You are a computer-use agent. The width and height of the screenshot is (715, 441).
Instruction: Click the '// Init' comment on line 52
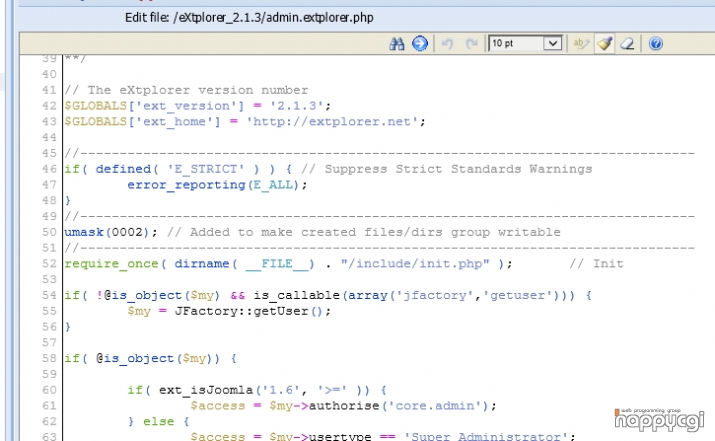[x=596, y=264]
